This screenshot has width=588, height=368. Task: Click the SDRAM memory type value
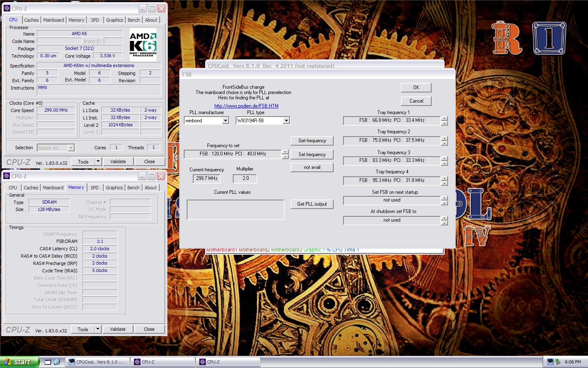[49, 202]
